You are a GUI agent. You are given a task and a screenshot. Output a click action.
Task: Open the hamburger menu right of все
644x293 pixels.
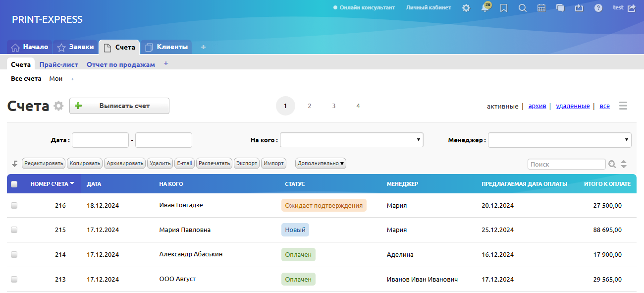(x=623, y=106)
